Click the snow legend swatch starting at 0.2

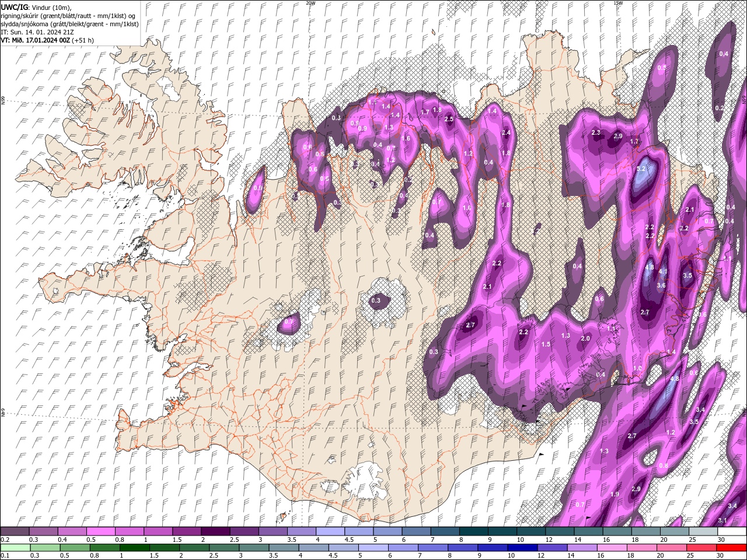pos(15,531)
